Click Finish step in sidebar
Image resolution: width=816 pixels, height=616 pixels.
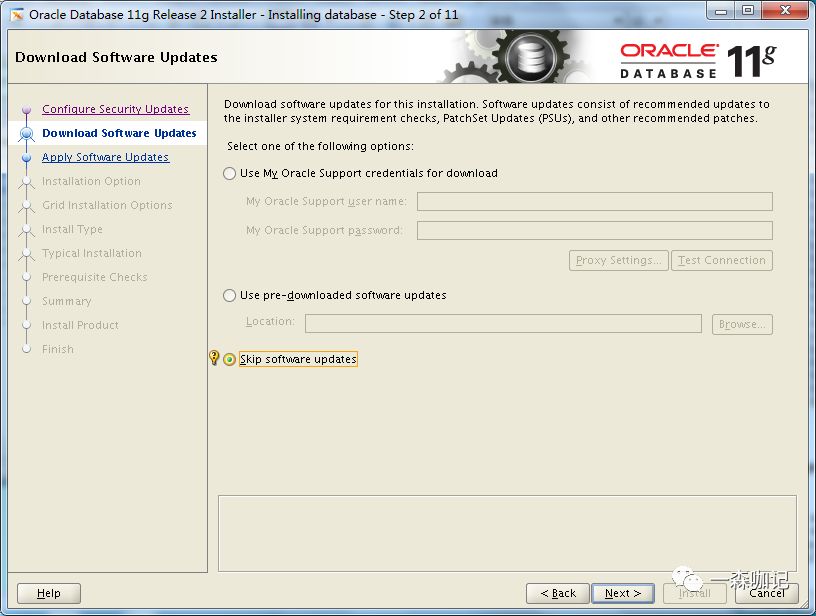[x=58, y=349]
